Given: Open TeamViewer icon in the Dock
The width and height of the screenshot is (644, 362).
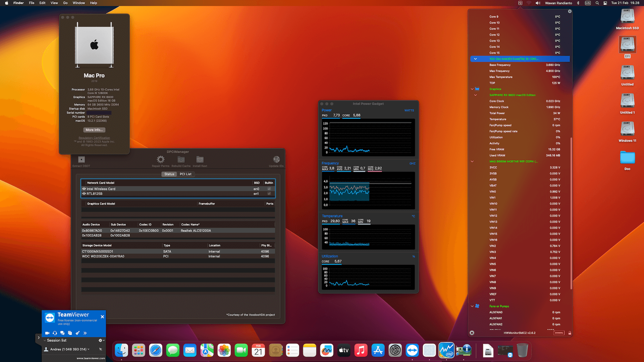Looking at the screenshot, I should (412, 351).
